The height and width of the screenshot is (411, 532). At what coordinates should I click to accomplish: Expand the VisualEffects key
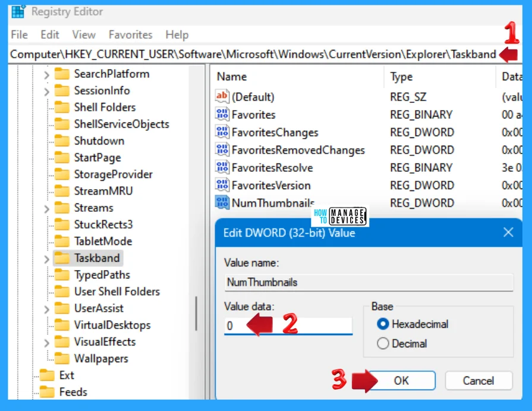point(46,343)
